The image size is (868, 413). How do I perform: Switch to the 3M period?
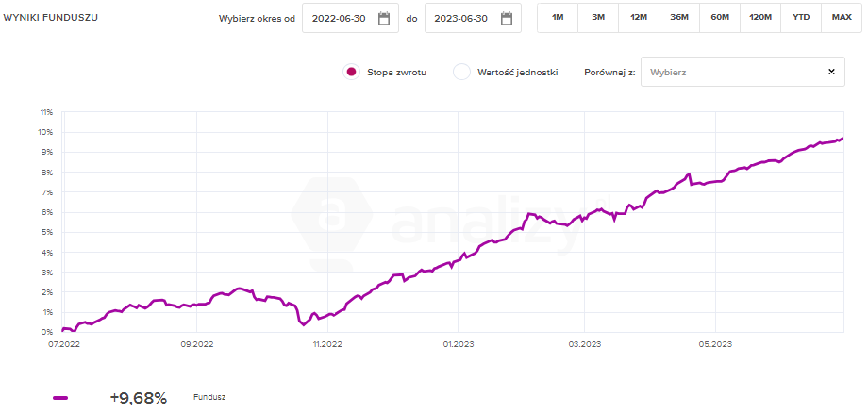click(x=598, y=18)
